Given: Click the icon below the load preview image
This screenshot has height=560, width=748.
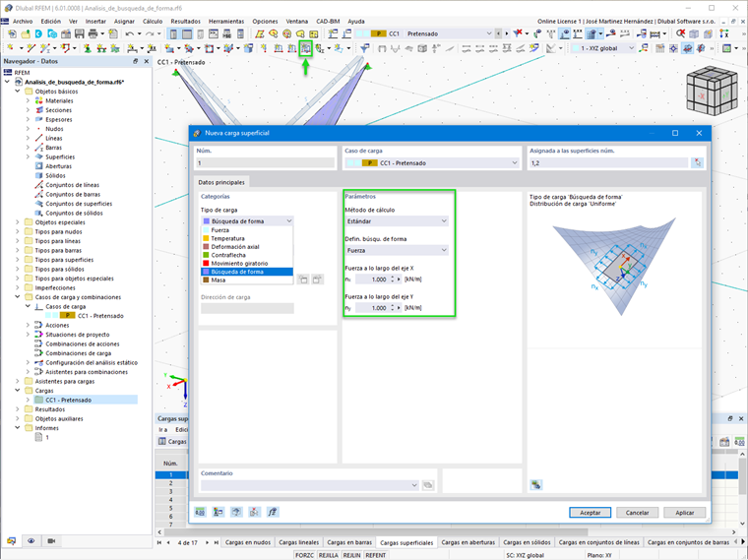Looking at the screenshot, I should [x=535, y=484].
